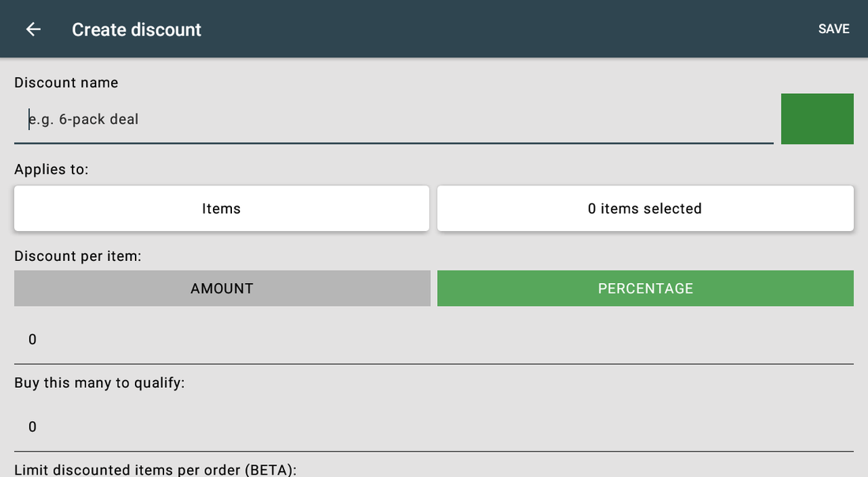Image resolution: width=868 pixels, height=477 pixels.
Task: Edit the Buy this many quantity field
Action: 434,427
